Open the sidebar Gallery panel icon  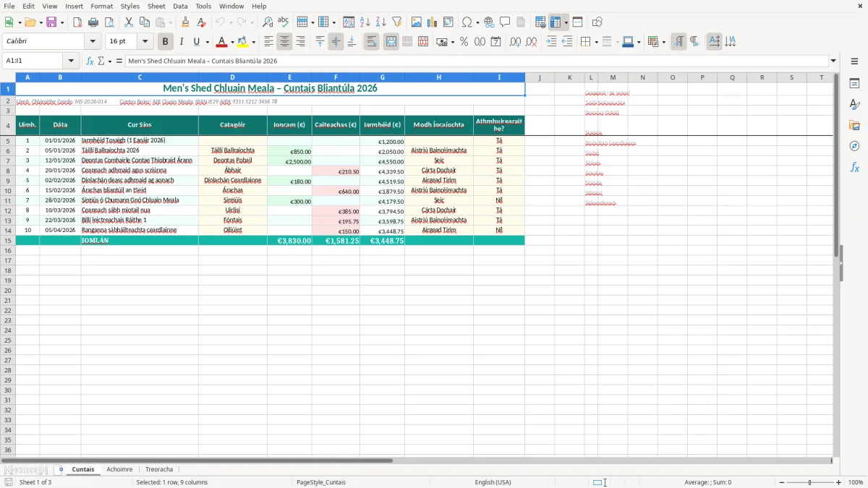point(854,126)
